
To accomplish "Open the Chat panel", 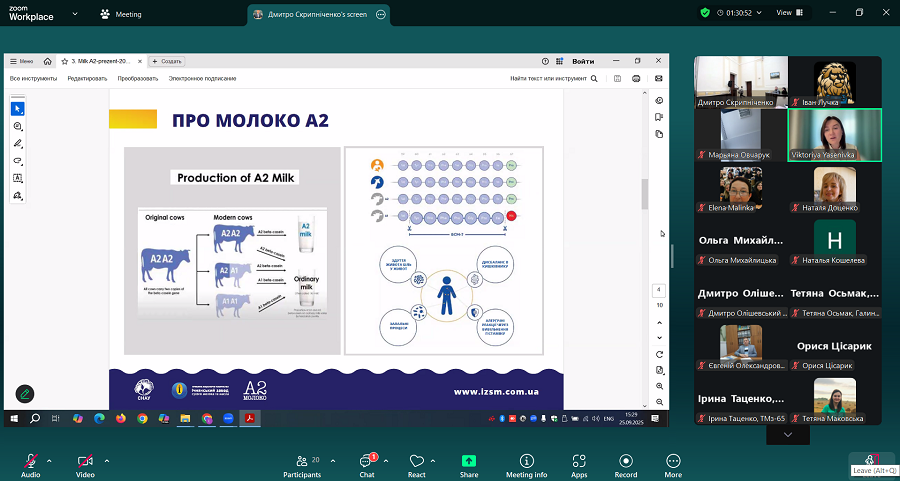I will click(x=366, y=461).
